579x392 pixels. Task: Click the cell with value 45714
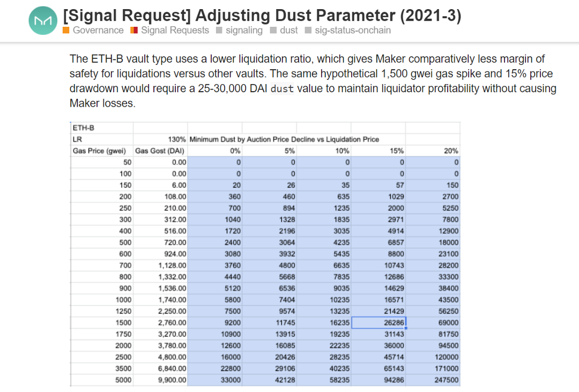pos(378,357)
